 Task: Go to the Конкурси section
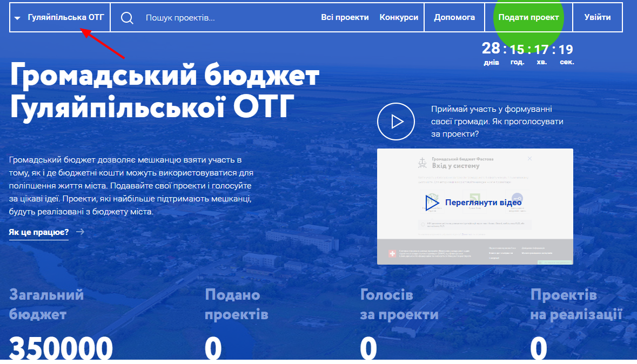[x=399, y=17]
